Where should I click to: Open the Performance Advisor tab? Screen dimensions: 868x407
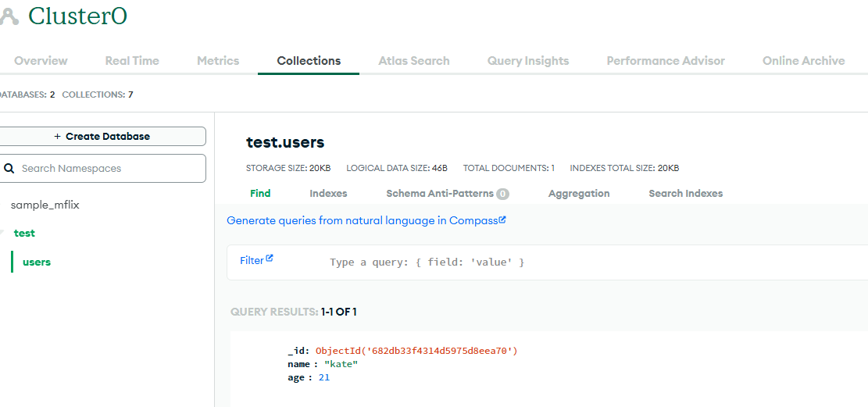click(x=666, y=61)
